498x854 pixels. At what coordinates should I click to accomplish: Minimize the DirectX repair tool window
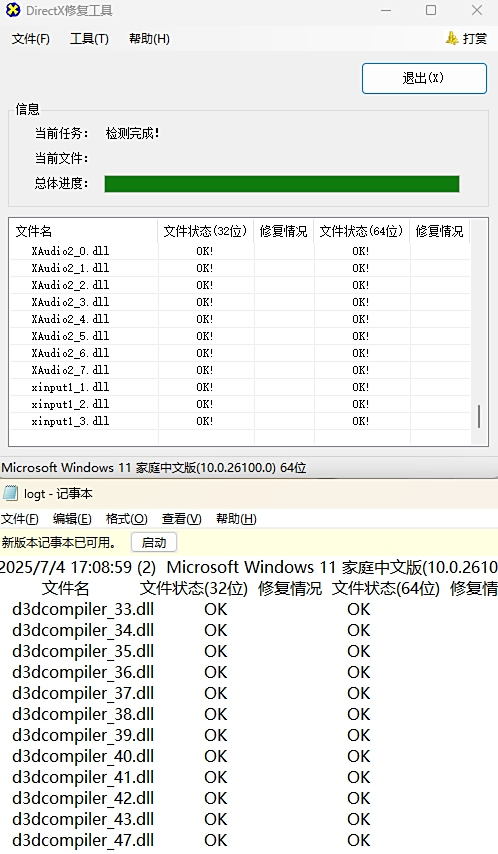coord(386,10)
